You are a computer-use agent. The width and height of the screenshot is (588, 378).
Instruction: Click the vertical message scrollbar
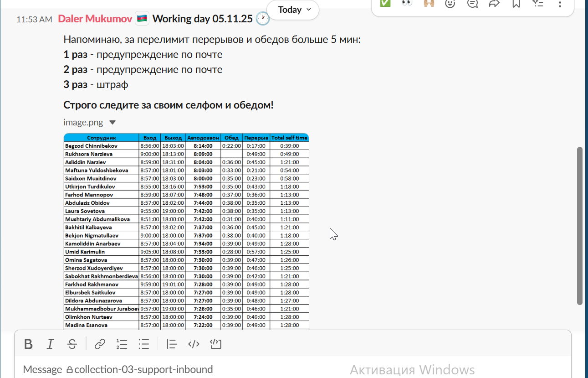pos(580,226)
